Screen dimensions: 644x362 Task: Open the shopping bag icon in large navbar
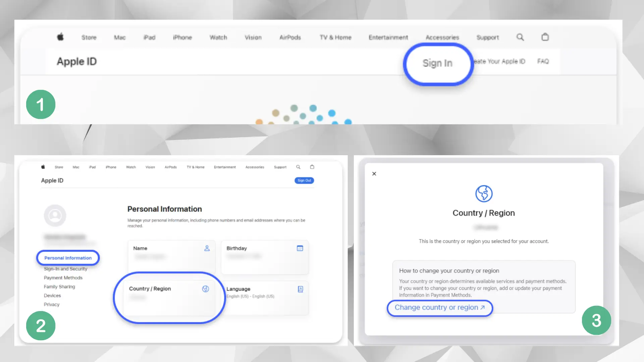tap(545, 37)
